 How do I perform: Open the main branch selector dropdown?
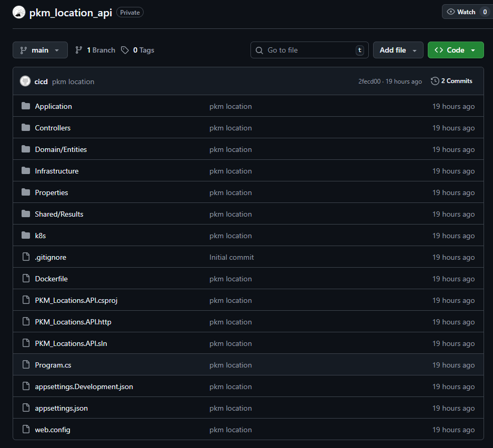tap(40, 50)
